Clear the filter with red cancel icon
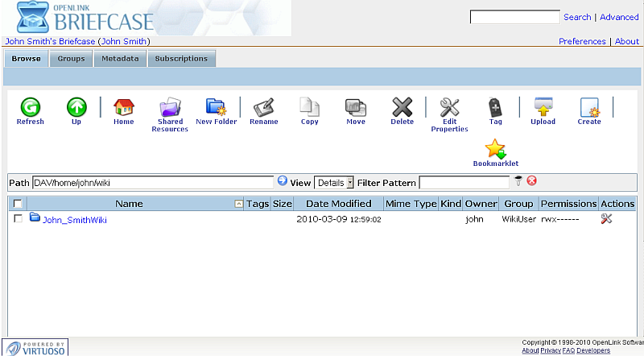The height and width of the screenshot is (356, 644). [x=532, y=181]
